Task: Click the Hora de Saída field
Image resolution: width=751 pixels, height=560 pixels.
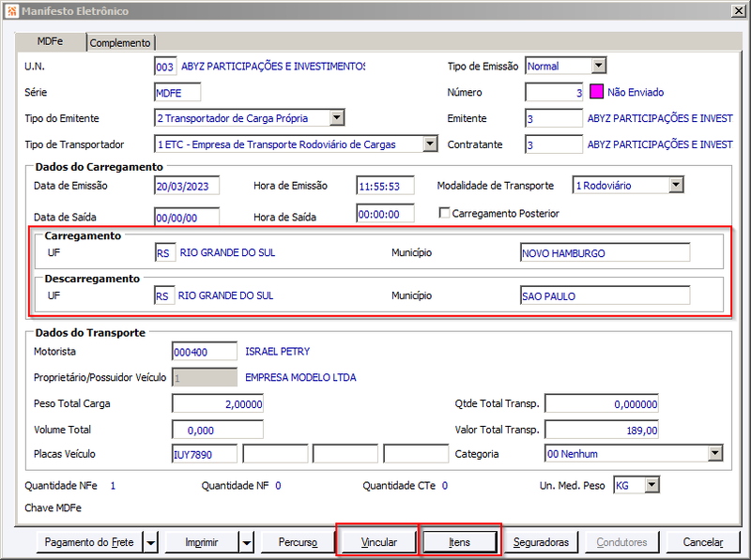Action: [386, 214]
